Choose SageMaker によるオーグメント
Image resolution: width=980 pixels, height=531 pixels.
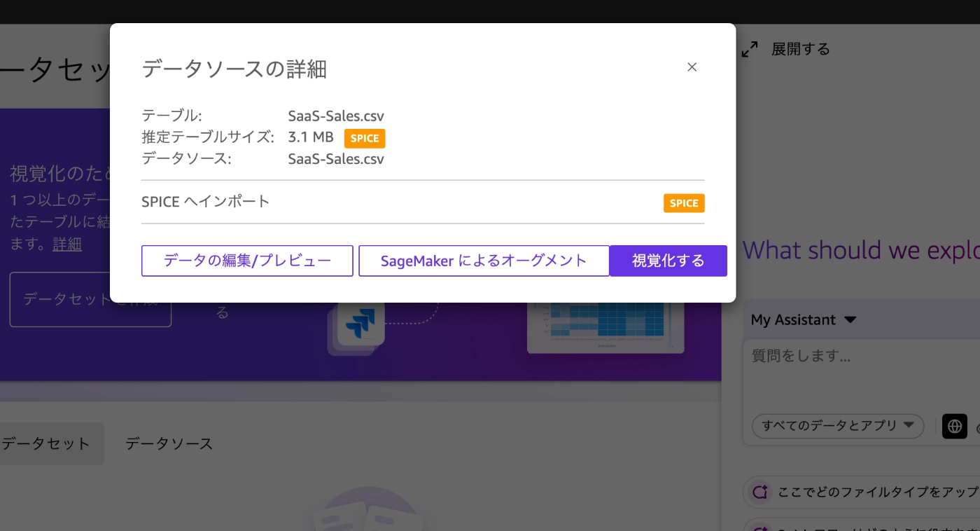(484, 261)
